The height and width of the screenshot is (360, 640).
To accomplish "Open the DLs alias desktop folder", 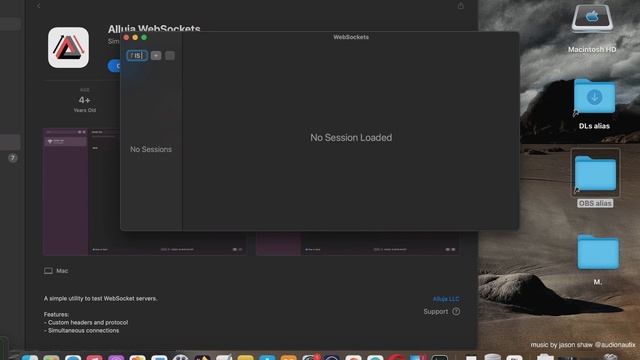I will (x=594, y=96).
